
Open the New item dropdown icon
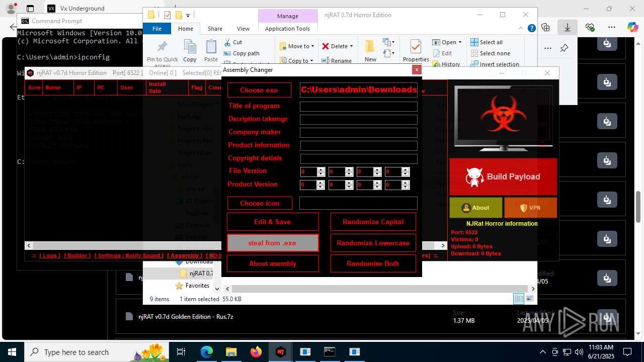pos(388,42)
